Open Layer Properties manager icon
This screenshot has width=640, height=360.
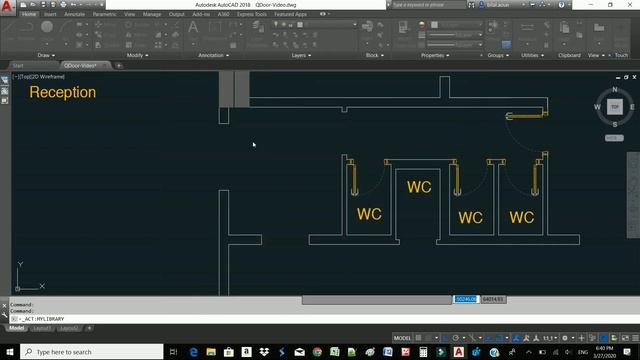tap(258, 27)
